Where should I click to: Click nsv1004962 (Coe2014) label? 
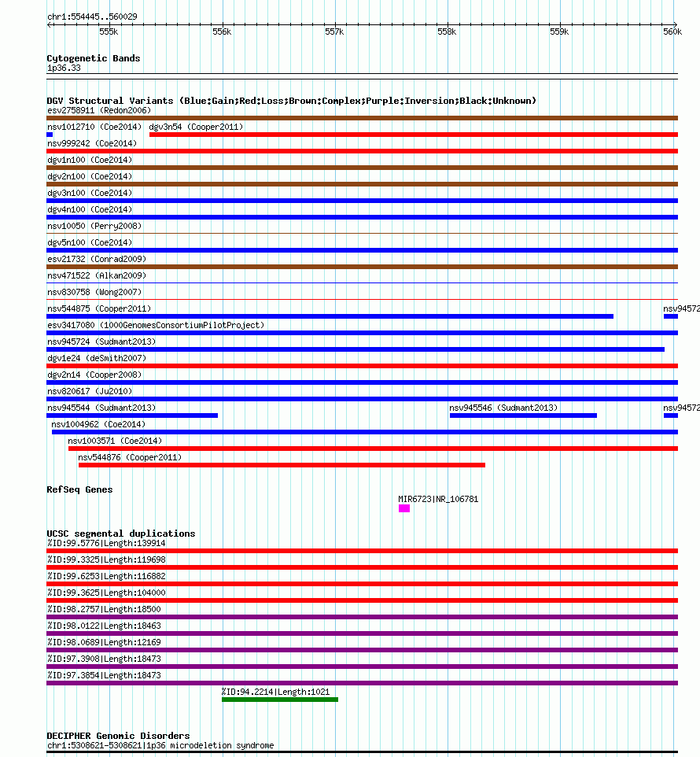tap(98, 424)
